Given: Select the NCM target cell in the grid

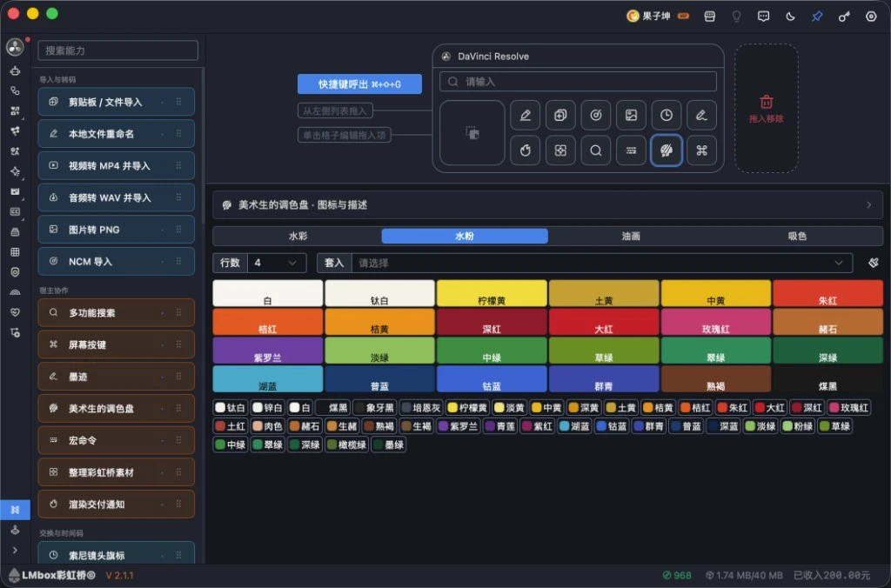Looking at the screenshot, I should click(595, 116).
